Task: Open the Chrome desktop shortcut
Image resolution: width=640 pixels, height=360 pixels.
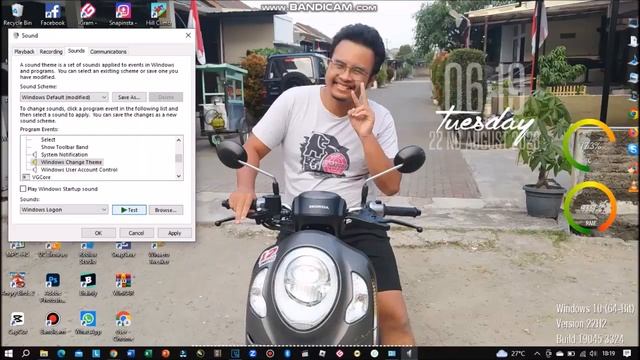Action: coord(123,326)
